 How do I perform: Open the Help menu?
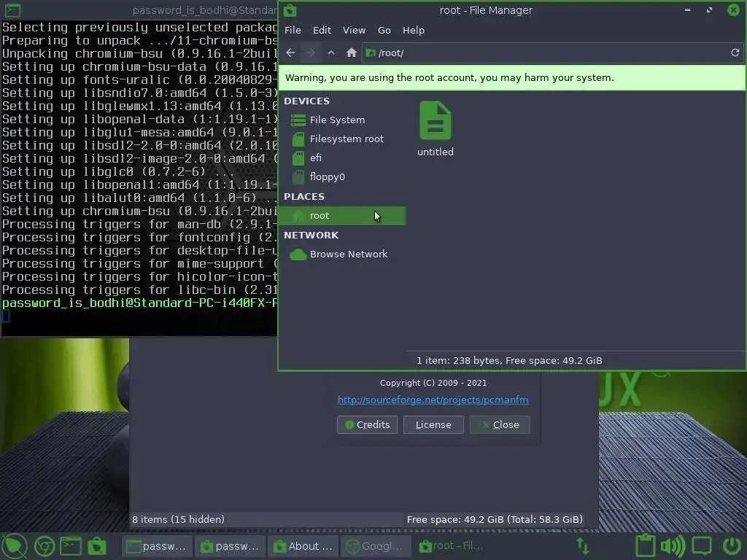pyautogui.click(x=413, y=30)
